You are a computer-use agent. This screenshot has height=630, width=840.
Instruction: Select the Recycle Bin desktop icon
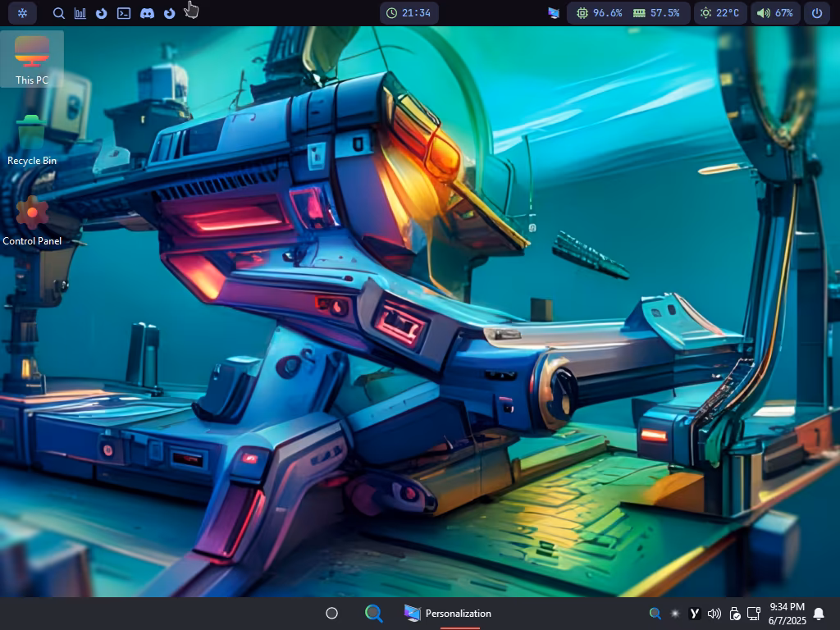coord(32,140)
